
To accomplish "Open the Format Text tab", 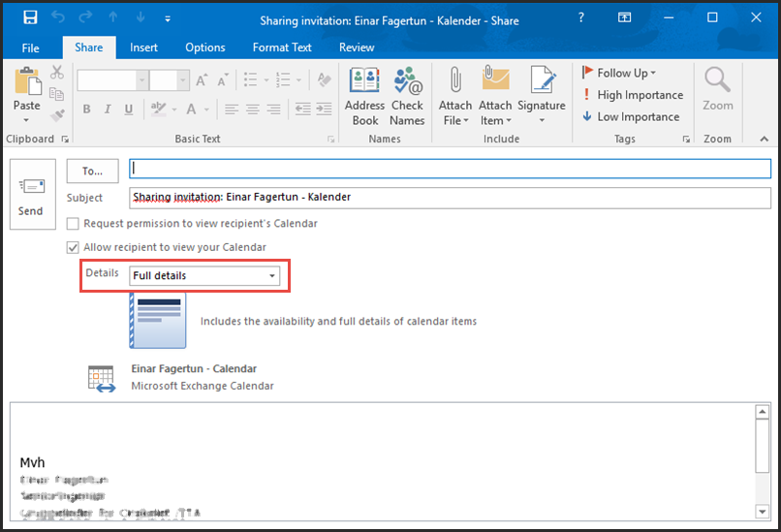I will [x=282, y=47].
